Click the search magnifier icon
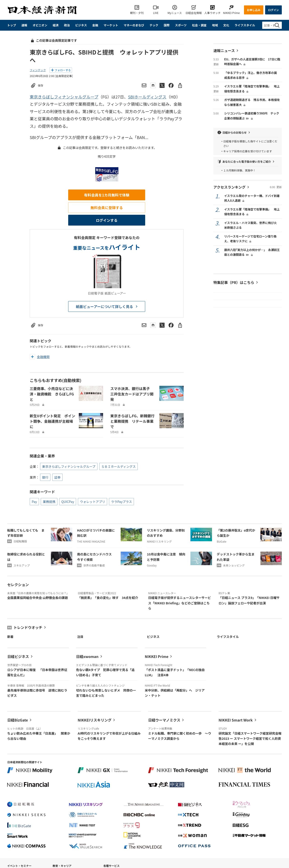This screenshot has height=868, width=289. point(277,25)
